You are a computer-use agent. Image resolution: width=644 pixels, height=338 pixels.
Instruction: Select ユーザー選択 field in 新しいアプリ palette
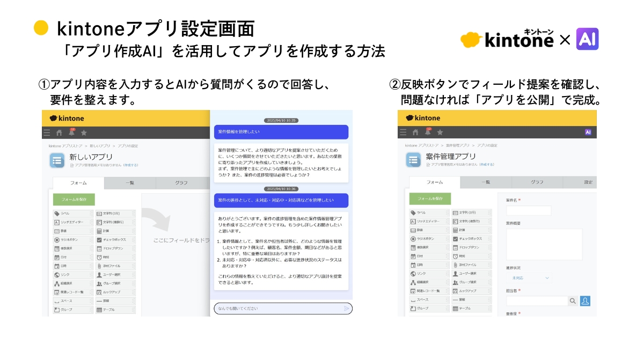[x=116, y=274]
